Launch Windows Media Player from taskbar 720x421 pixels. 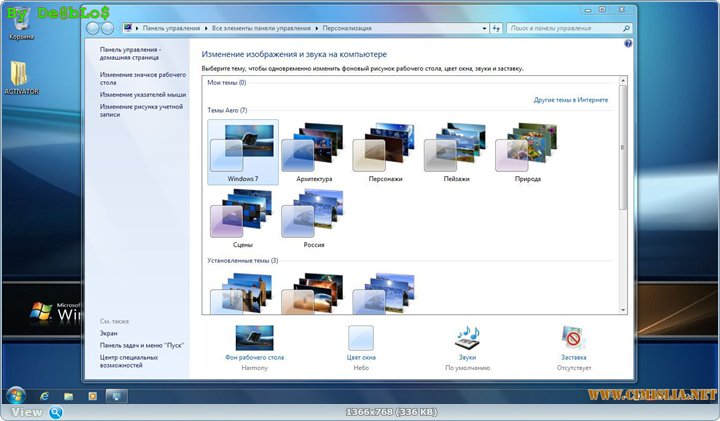pos(93,395)
